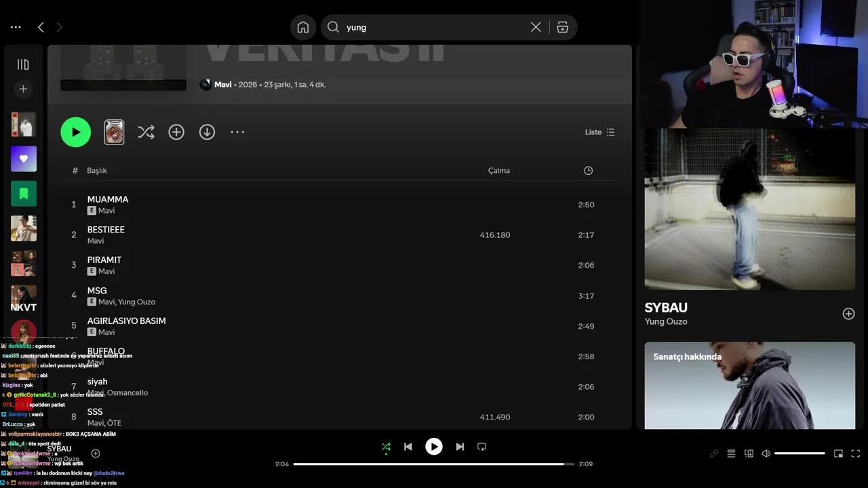Select the duration clock column header
868x488 pixels.
(588, 171)
